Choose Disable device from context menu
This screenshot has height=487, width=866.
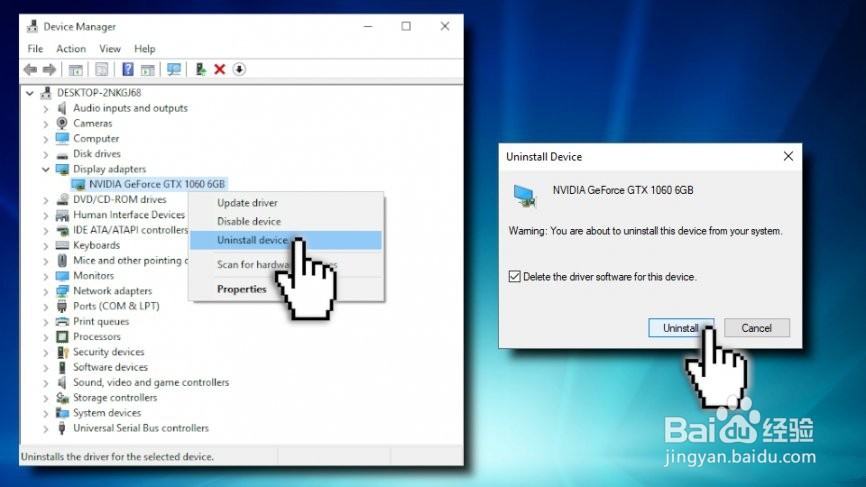point(286,221)
